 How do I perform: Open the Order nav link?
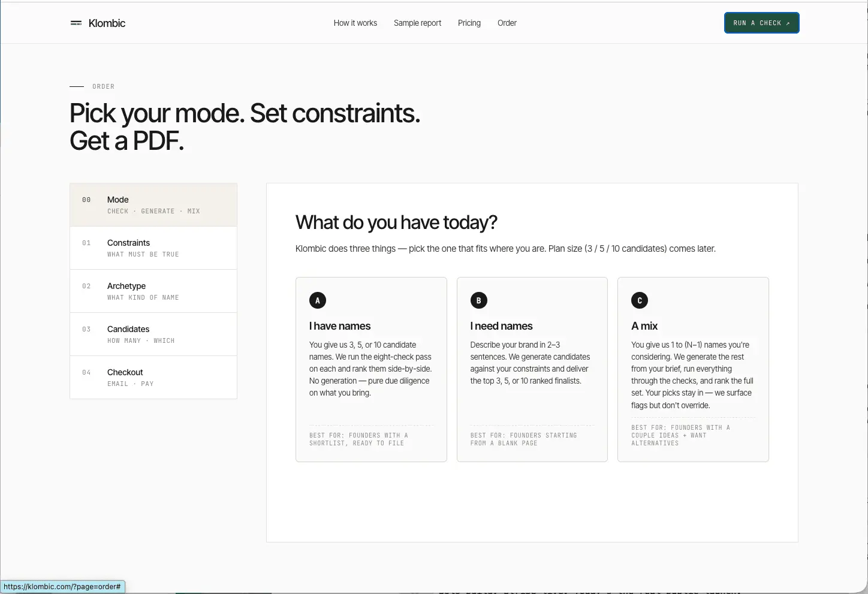point(507,23)
